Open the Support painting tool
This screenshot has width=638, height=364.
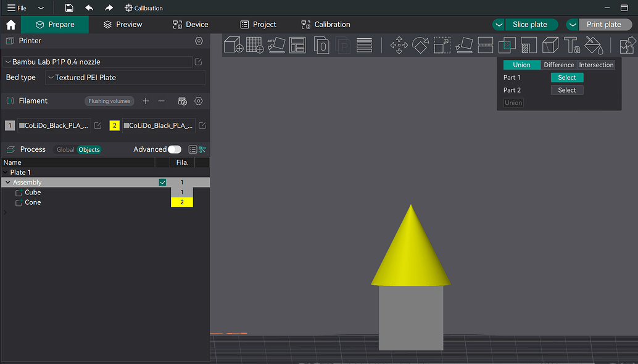(529, 45)
